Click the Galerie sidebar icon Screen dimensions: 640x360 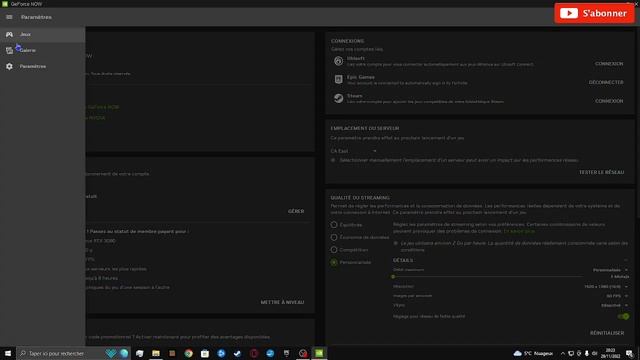(x=9, y=50)
